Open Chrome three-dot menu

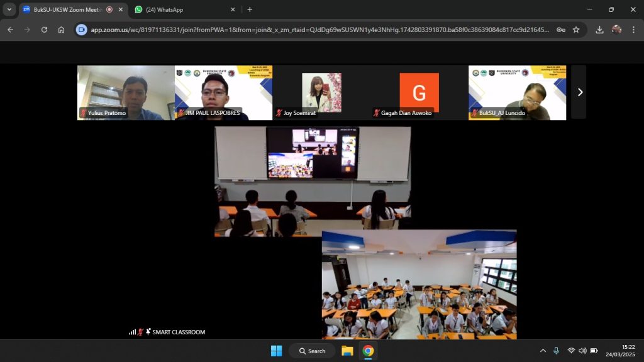[x=633, y=30]
